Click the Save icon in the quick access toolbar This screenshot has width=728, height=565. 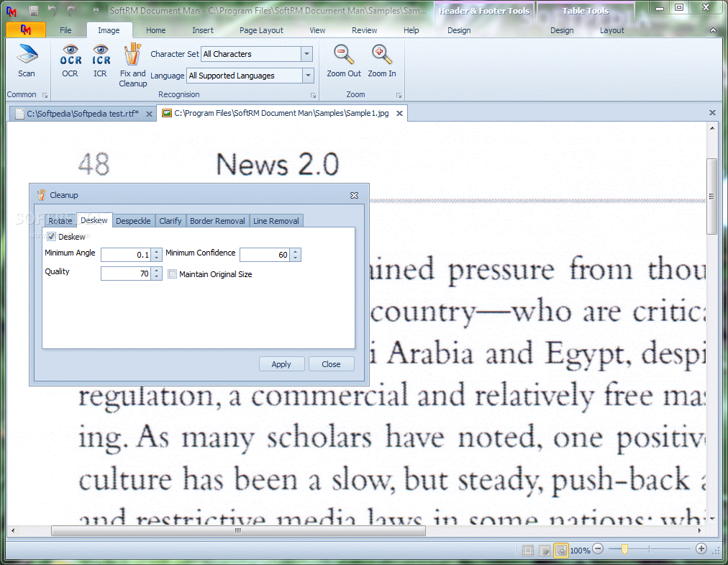tap(33, 10)
